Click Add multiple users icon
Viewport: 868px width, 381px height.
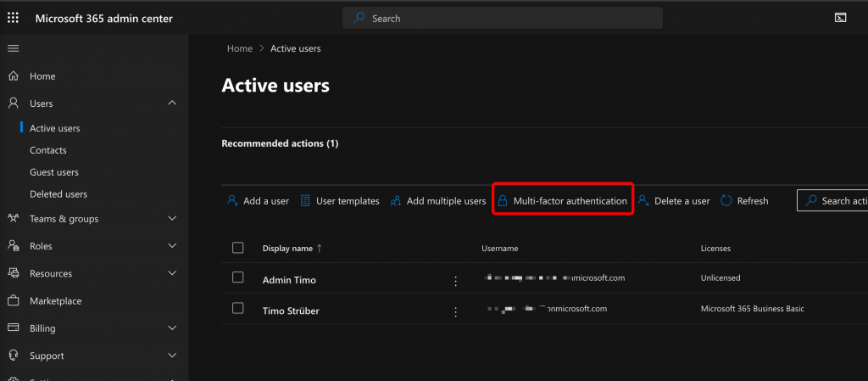[396, 201]
